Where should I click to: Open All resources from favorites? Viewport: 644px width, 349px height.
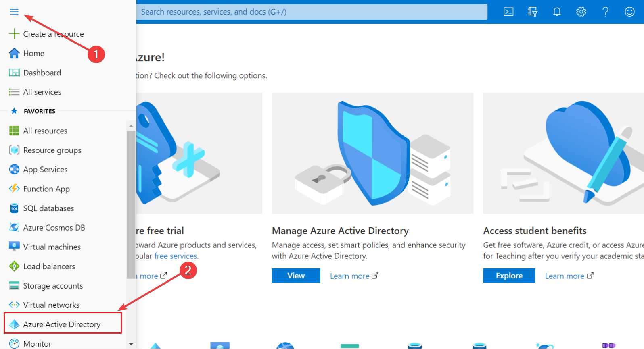[45, 131]
